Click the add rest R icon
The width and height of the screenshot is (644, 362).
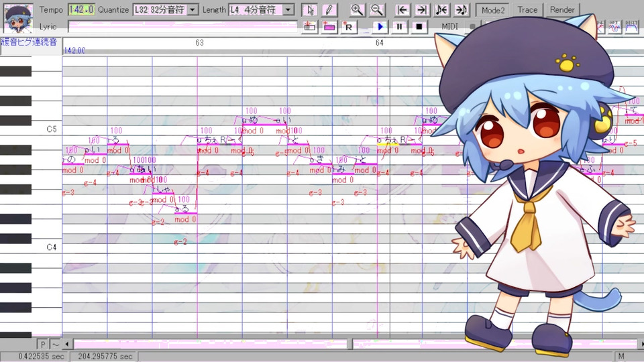(x=348, y=27)
